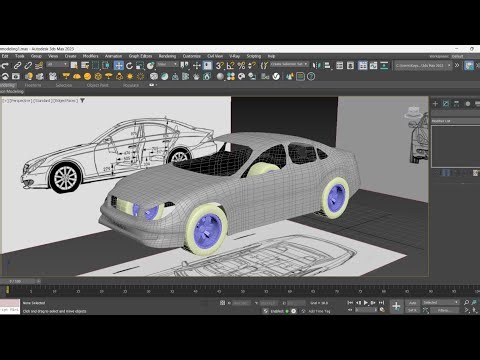This screenshot has height=360, width=480.
Task: Click the Select by Name icon
Action: (85, 65)
